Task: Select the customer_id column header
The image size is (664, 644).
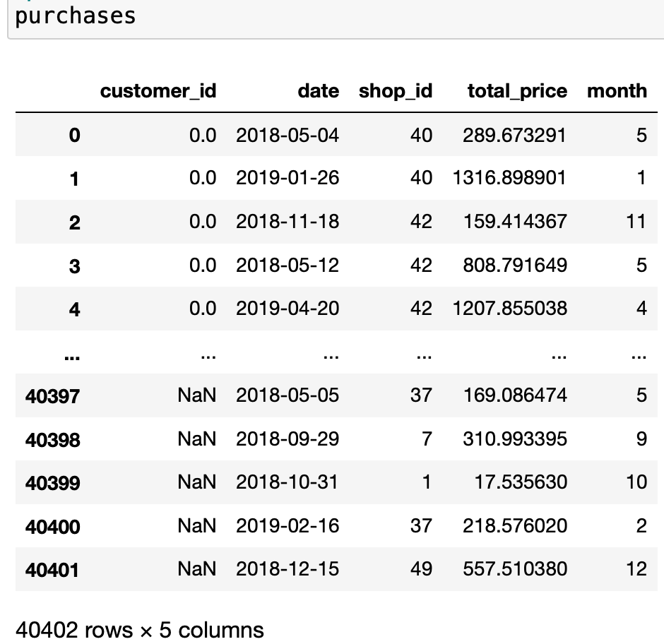Action: point(158,91)
